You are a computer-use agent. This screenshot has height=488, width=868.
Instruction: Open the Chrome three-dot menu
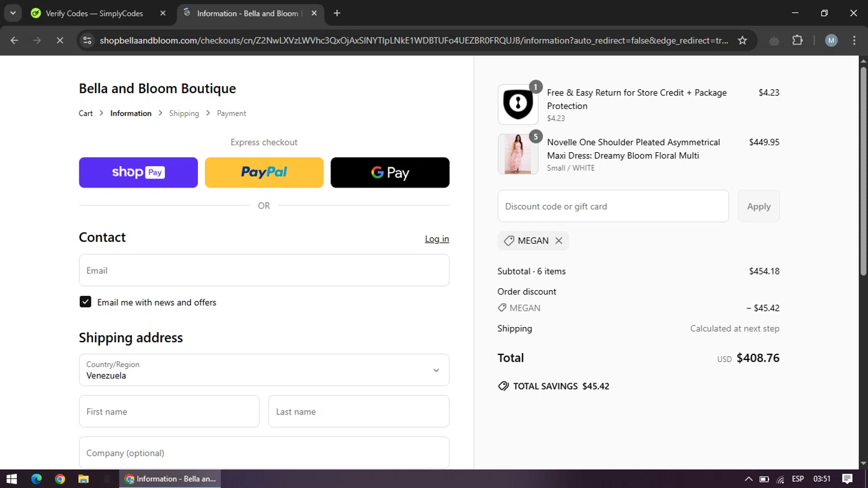click(854, 41)
